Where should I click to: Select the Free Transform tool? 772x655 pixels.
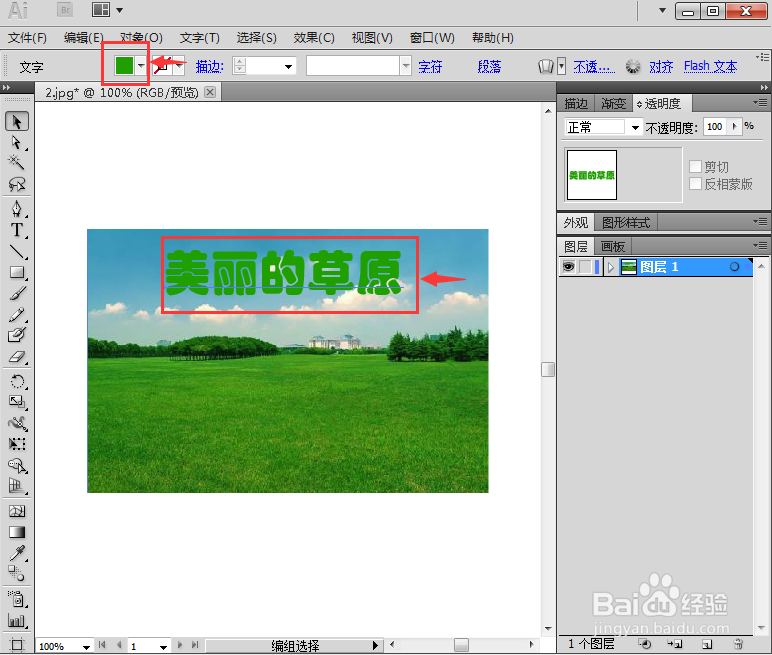coord(17,444)
